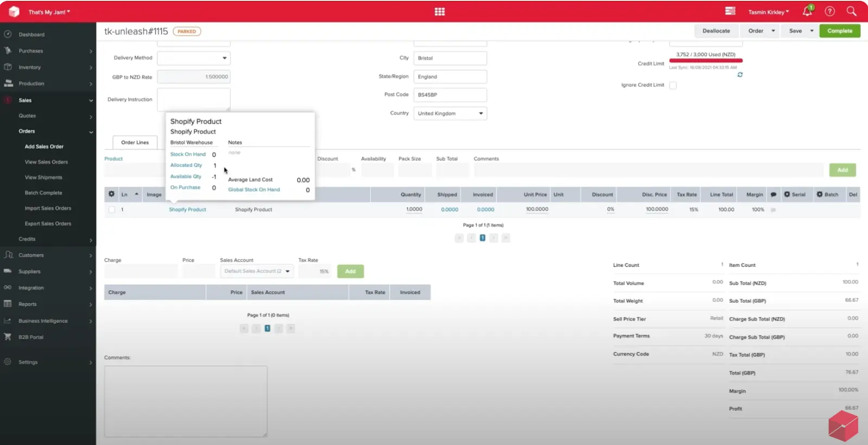
Task: Open View Shipments
Action: pyautogui.click(x=43, y=177)
